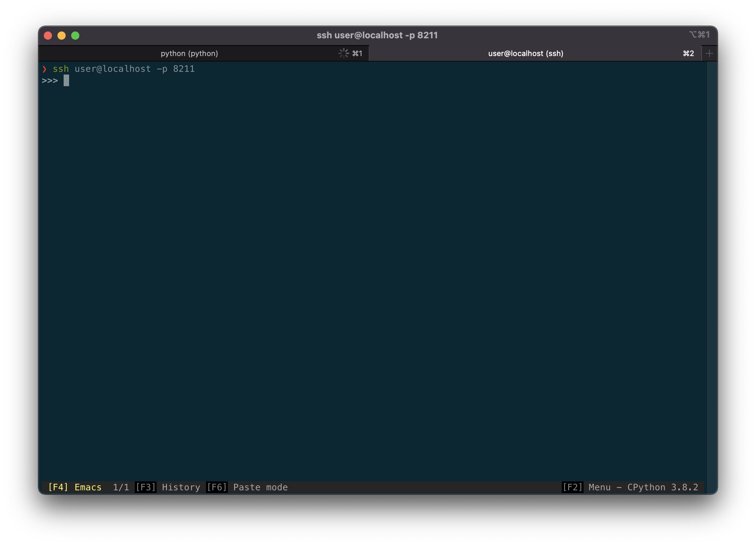
Task: Click the >>> Python prompt line
Action: click(51, 80)
